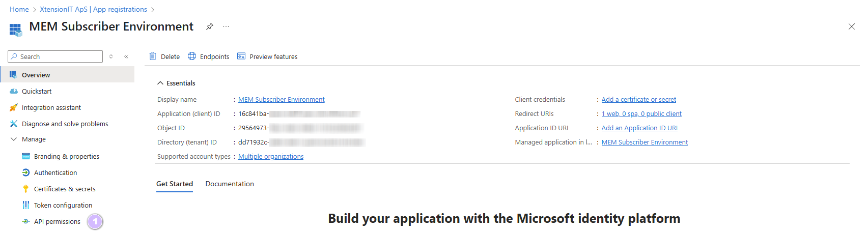Click the Delete trash icon

pyautogui.click(x=153, y=56)
